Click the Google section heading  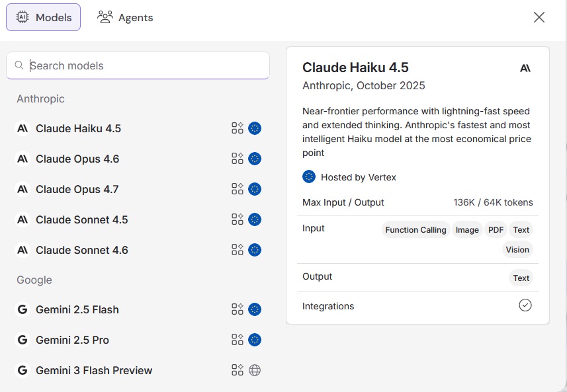coord(34,280)
